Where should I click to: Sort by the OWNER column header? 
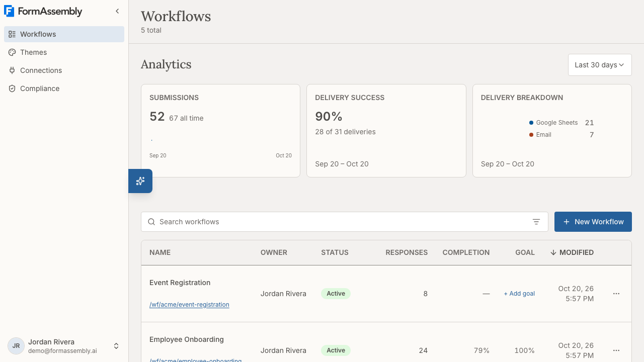274,252
